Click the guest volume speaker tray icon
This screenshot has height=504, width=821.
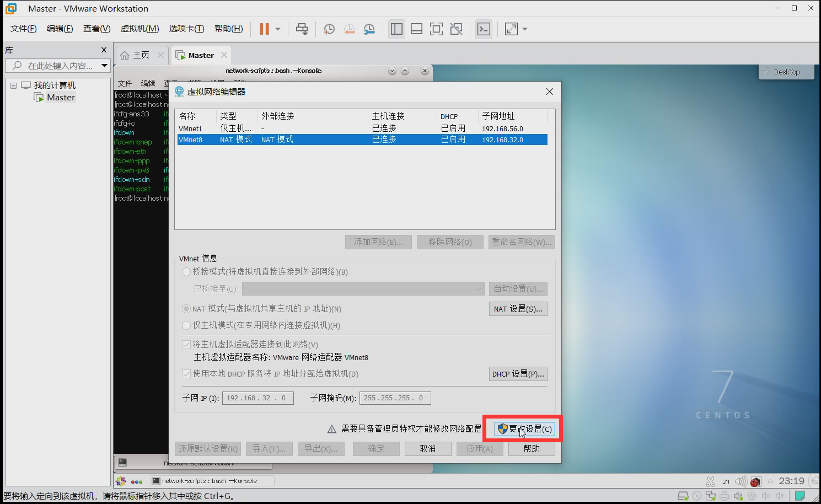pos(740,481)
